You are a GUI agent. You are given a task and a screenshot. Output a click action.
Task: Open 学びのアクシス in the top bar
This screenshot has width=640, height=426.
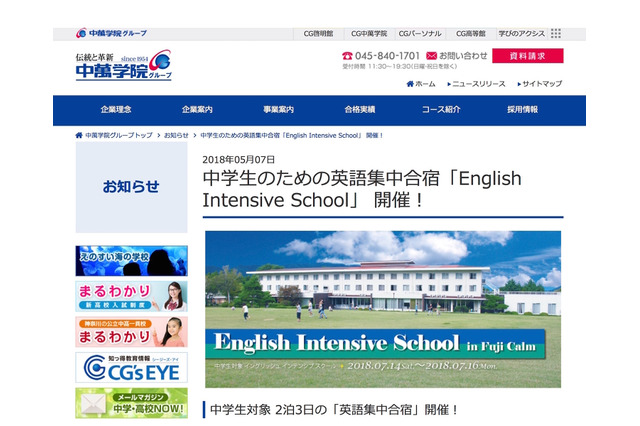(x=522, y=33)
